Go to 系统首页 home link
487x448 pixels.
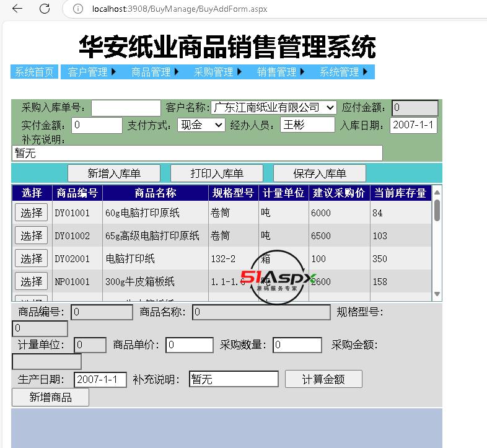[x=35, y=72]
